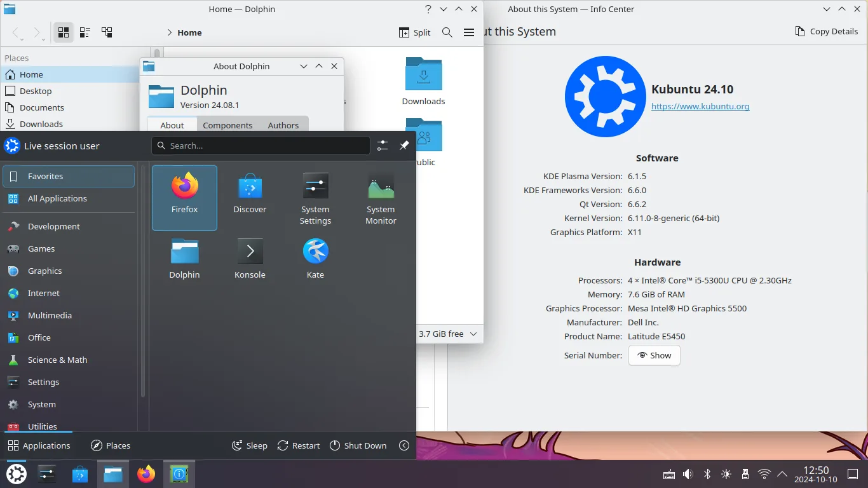
Task: Switch to Dolphin via its taskbar icon
Action: tap(113, 474)
